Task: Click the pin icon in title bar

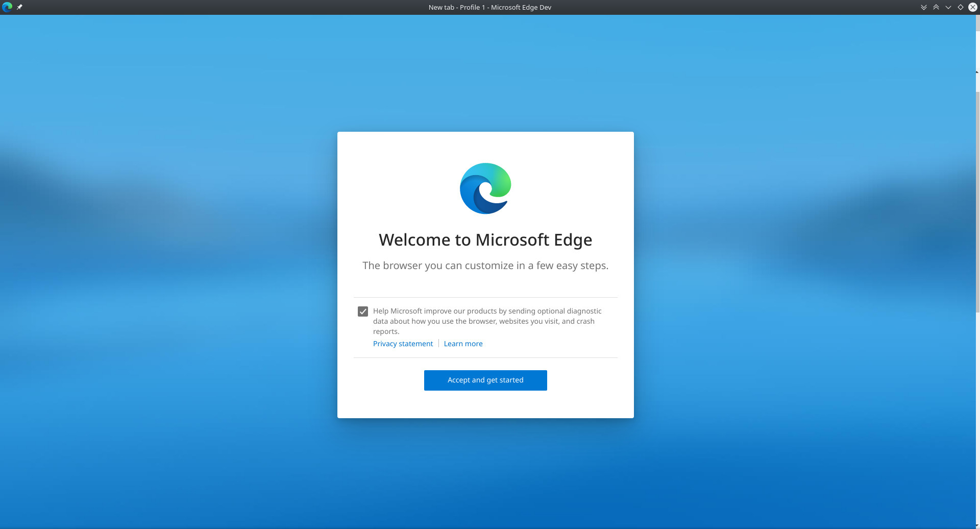Action: pos(19,7)
